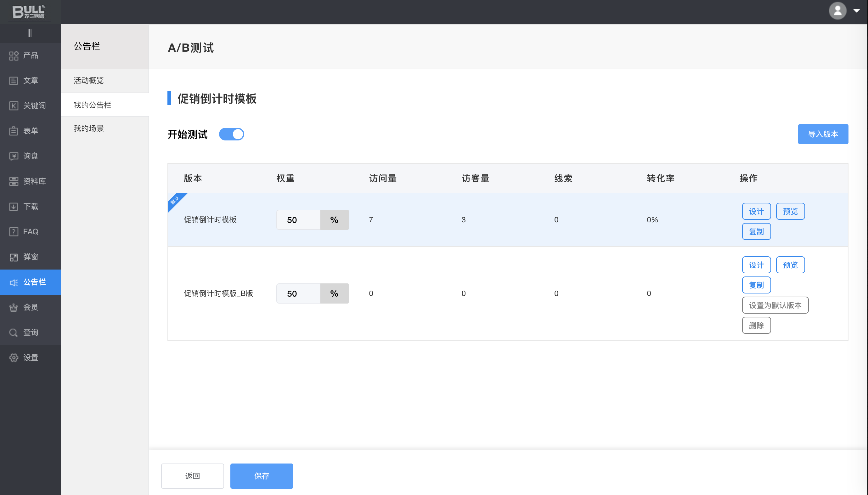The height and width of the screenshot is (495, 868).
Task: Turn off the 开始测试 switch
Action: (x=231, y=134)
